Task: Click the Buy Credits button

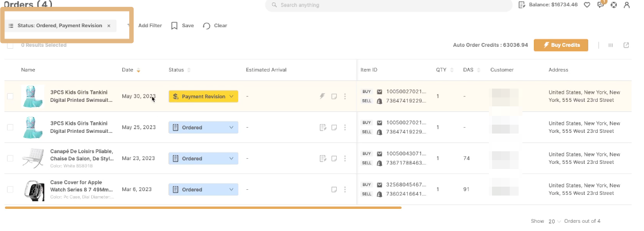Action: click(561, 45)
